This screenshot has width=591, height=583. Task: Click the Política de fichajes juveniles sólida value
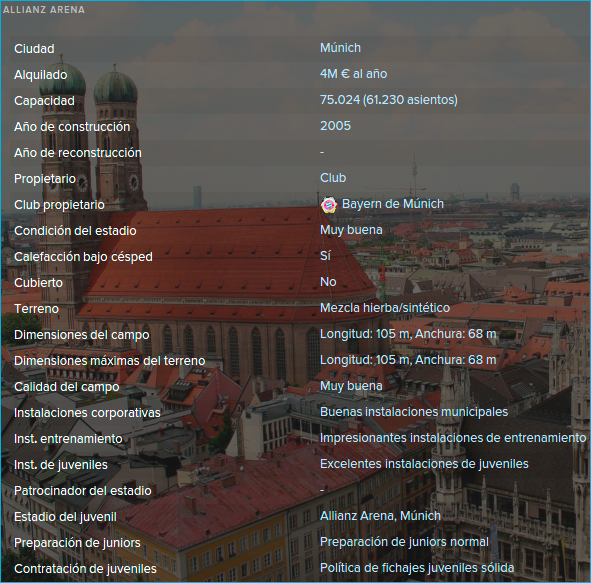tap(417, 568)
